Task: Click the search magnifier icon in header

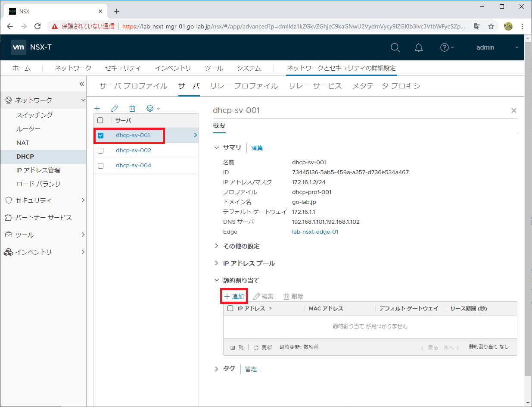Action: point(395,47)
